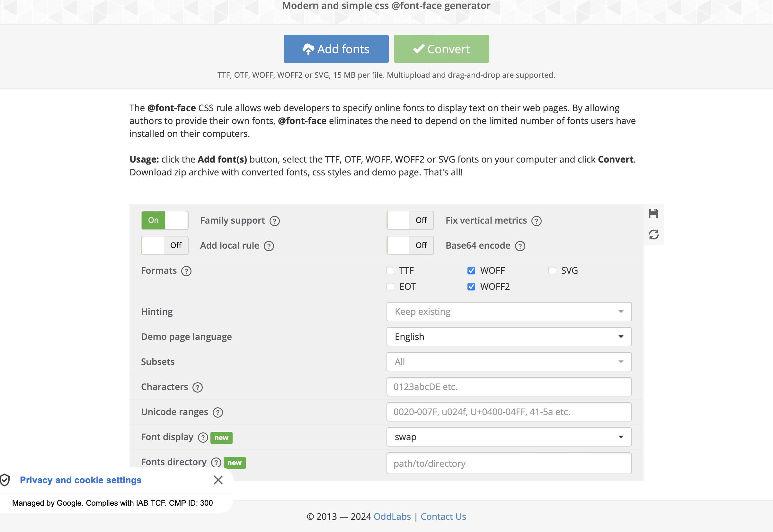Show help icon next to Formats

tap(186, 271)
